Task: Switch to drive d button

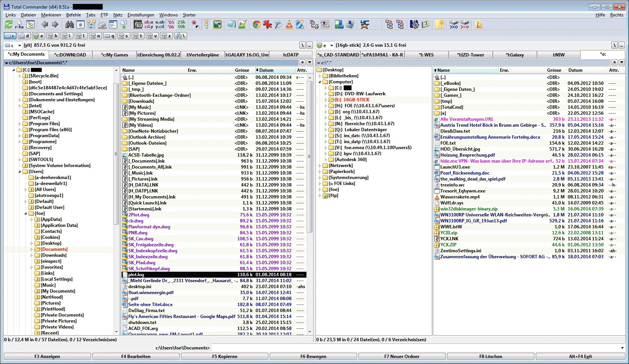Action: click(x=24, y=36)
